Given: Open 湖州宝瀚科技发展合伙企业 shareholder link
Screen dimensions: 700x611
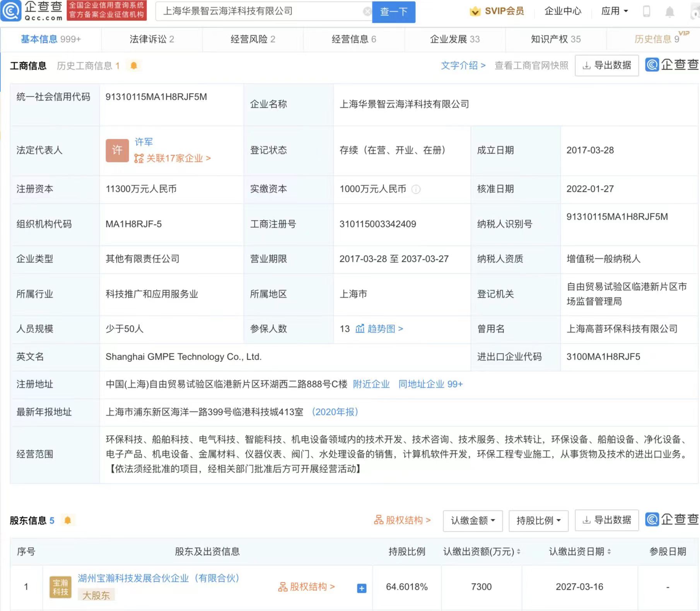Looking at the screenshot, I should 159,578.
